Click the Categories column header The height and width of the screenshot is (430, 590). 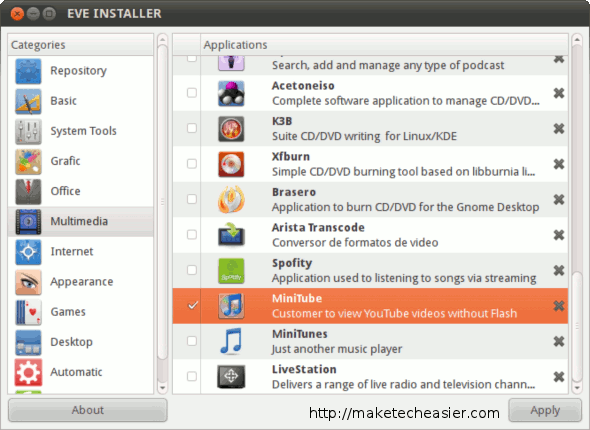(x=81, y=45)
